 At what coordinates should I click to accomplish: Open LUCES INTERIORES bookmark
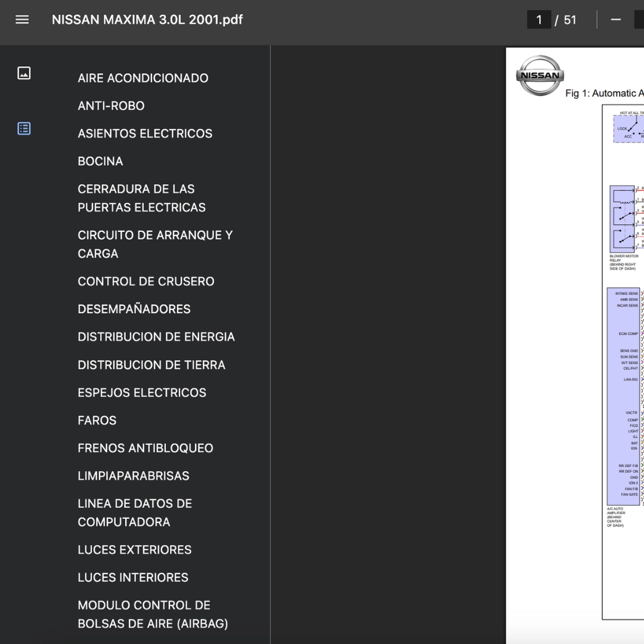132,577
